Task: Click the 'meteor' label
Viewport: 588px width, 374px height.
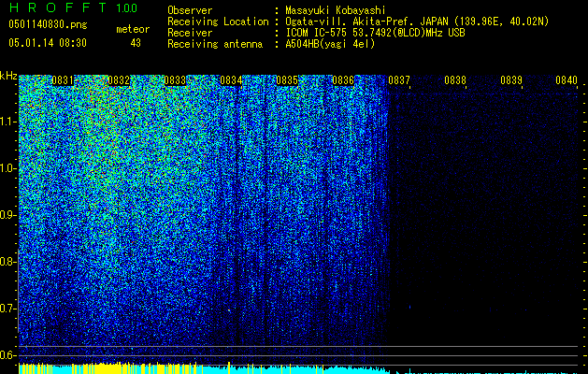Action: (x=133, y=29)
